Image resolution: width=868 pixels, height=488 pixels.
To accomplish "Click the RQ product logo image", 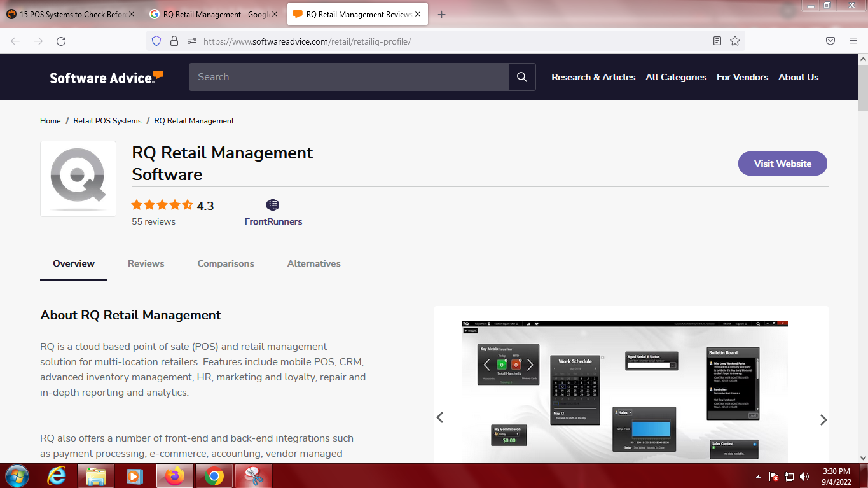I will tap(78, 179).
